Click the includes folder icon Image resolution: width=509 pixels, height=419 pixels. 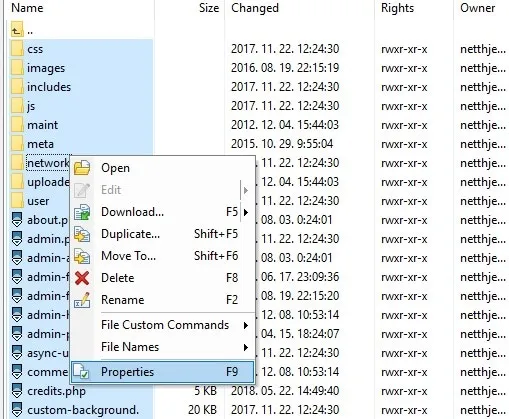17,87
